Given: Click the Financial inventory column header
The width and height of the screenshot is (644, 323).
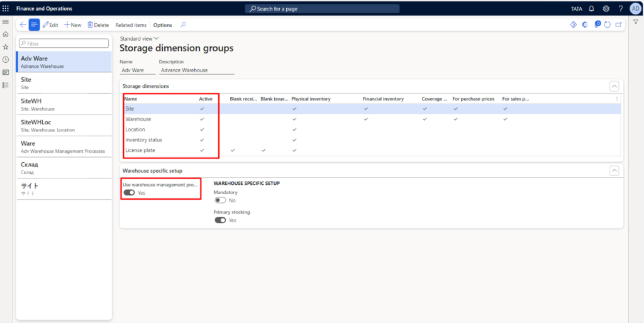Looking at the screenshot, I should tap(383, 99).
